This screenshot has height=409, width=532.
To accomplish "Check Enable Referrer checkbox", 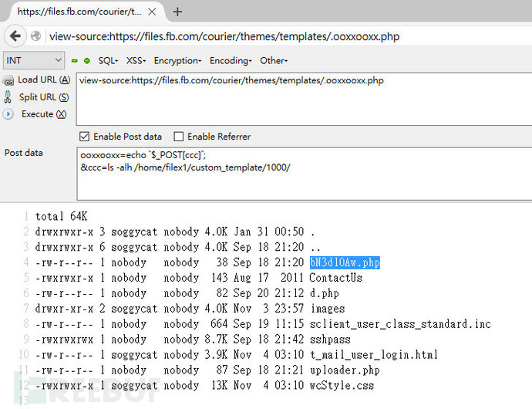I will 178,137.
